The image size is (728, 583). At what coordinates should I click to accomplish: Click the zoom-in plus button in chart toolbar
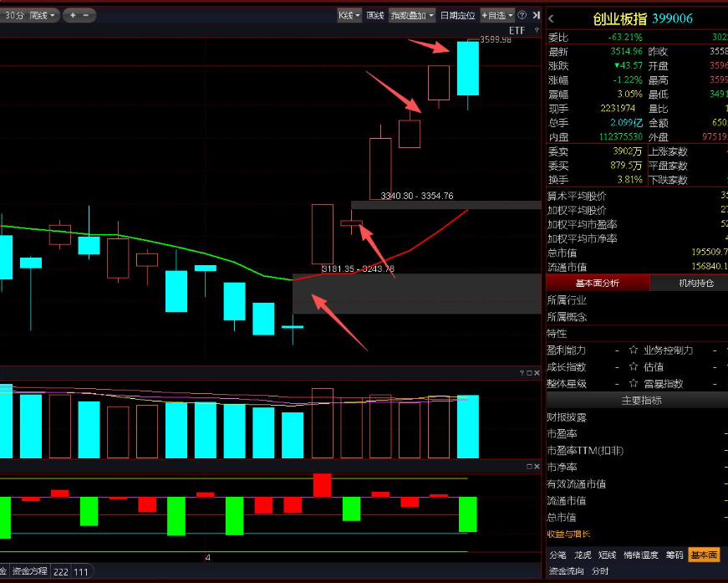[x=72, y=15]
